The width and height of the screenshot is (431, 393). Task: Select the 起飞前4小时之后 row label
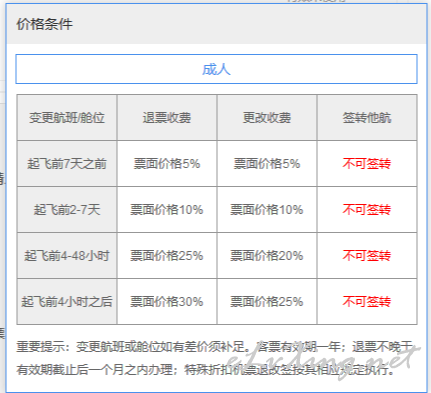[x=67, y=302]
